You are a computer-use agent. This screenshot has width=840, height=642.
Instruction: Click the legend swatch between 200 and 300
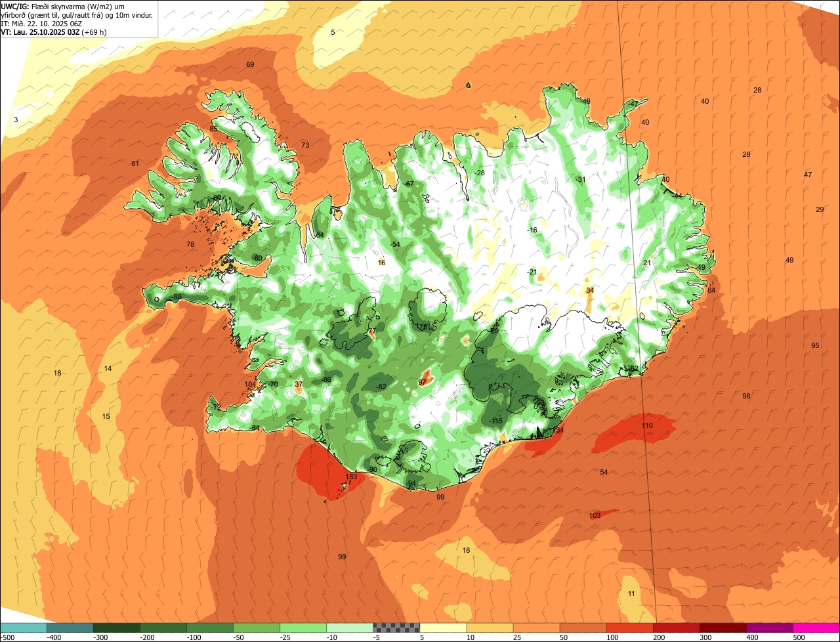[675, 627]
